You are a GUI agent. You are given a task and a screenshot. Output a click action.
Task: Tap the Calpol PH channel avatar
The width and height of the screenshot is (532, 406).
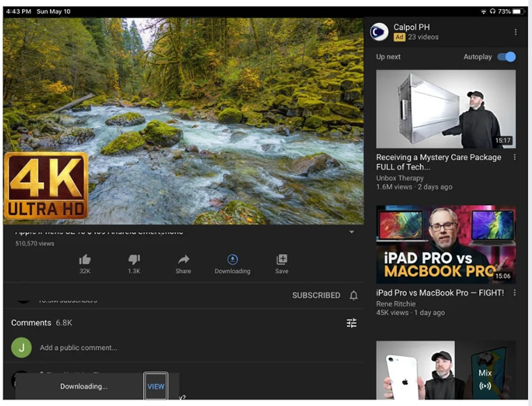[x=379, y=32]
